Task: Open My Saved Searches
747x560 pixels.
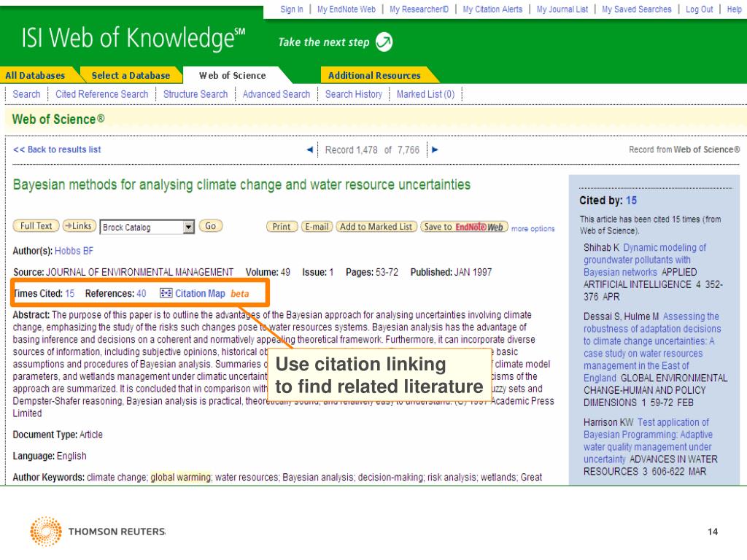Action: (x=636, y=9)
